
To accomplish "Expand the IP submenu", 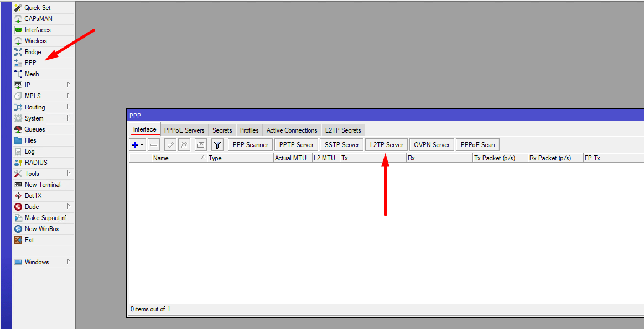I will (69, 85).
